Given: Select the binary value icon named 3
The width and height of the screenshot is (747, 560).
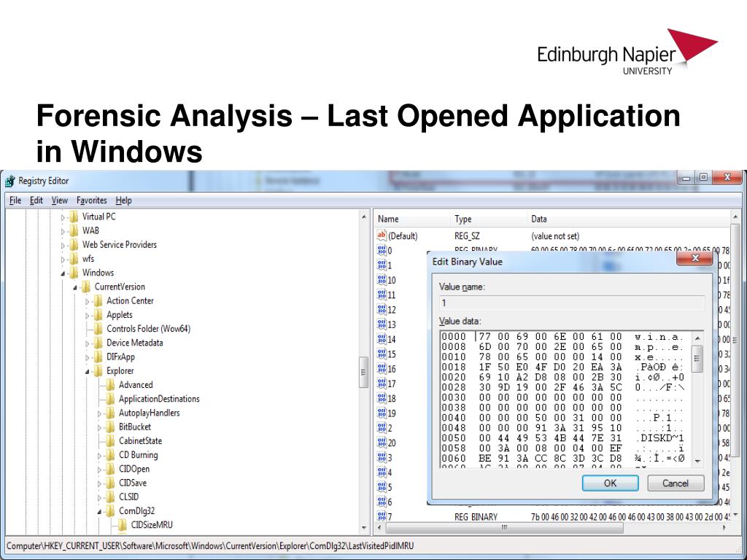Looking at the screenshot, I should click(x=382, y=457).
